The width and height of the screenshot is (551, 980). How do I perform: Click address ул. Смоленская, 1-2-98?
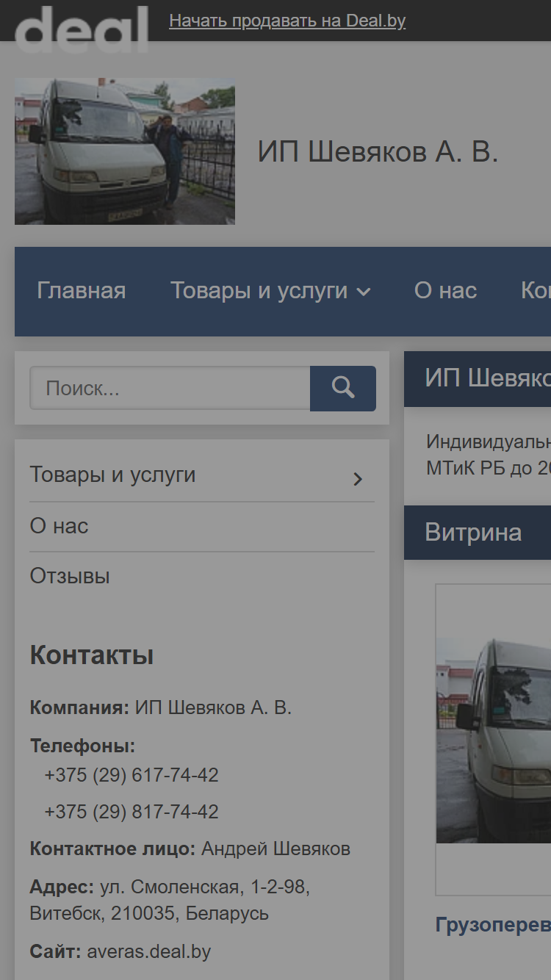pyautogui.click(x=205, y=887)
